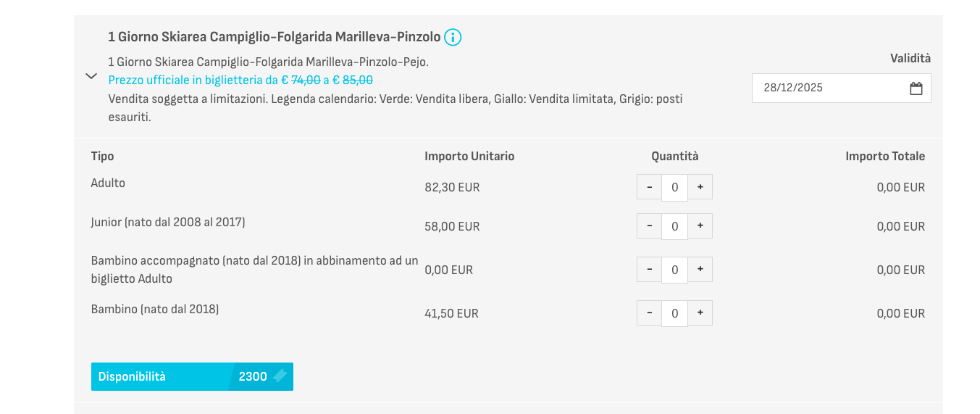980x414 pixels.
Task: Decrease Junior ticket quantity
Action: pos(649,226)
